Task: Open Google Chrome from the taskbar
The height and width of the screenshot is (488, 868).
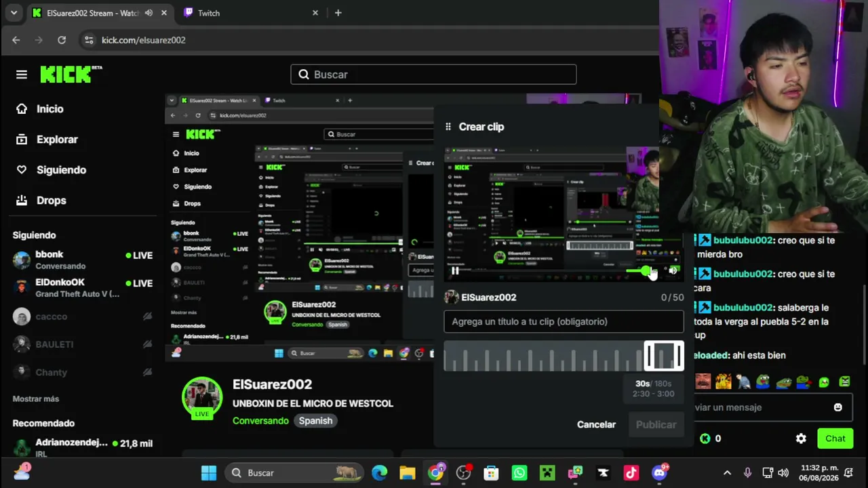Action: [x=435, y=473]
